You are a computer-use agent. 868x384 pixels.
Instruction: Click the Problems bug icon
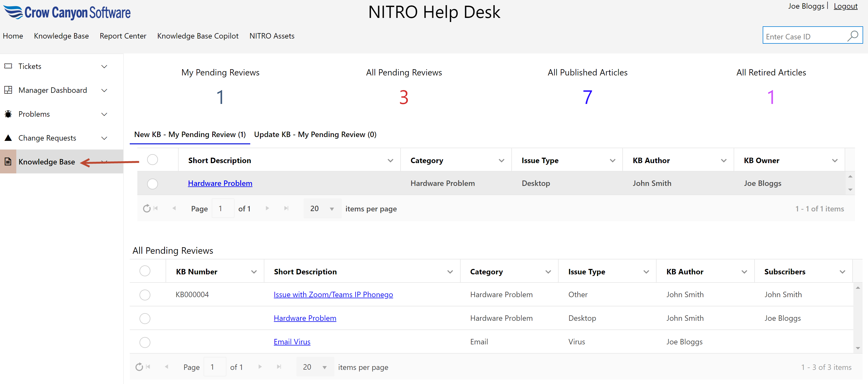pyautogui.click(x=8, y=114)
